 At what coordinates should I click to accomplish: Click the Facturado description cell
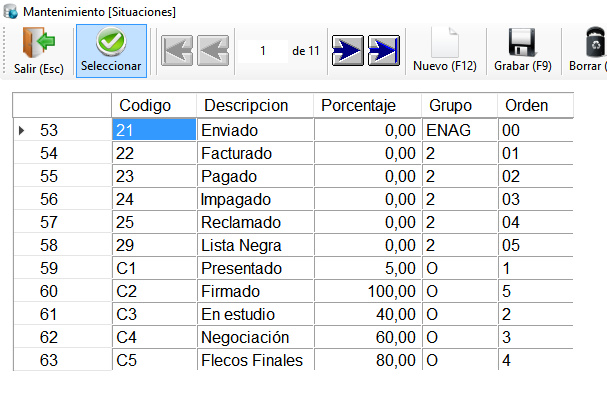coord(255,153)
